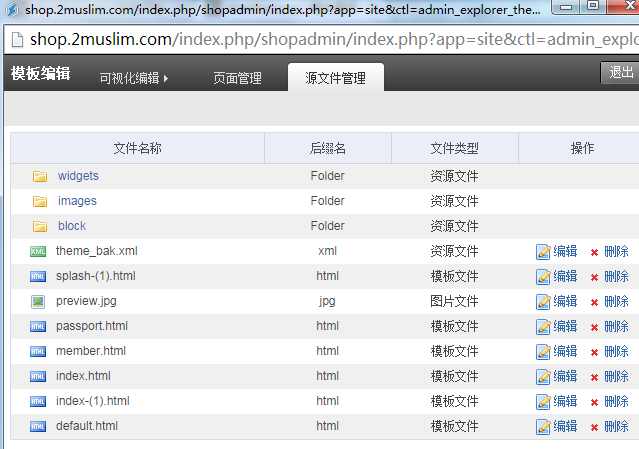Viewport: 639px width, 449px height.
Task: Click red delete X for member.html
Action: coord(594,353)
